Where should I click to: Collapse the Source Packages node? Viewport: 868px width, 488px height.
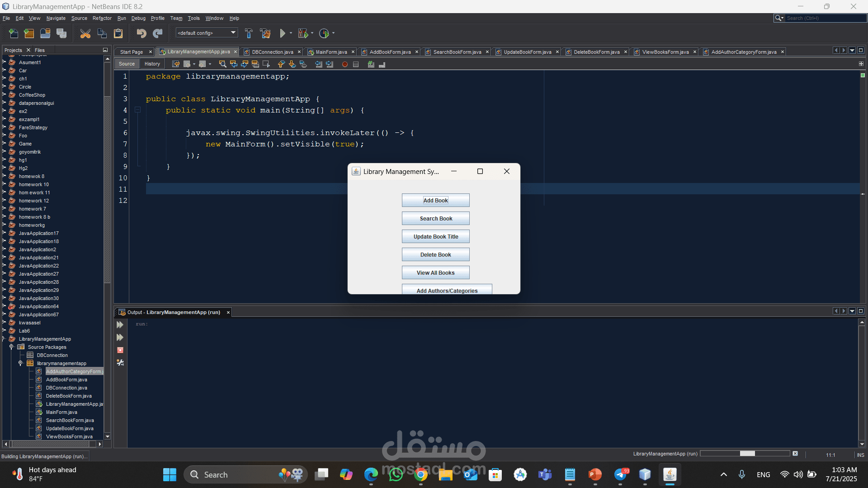[x=11, y=347]
